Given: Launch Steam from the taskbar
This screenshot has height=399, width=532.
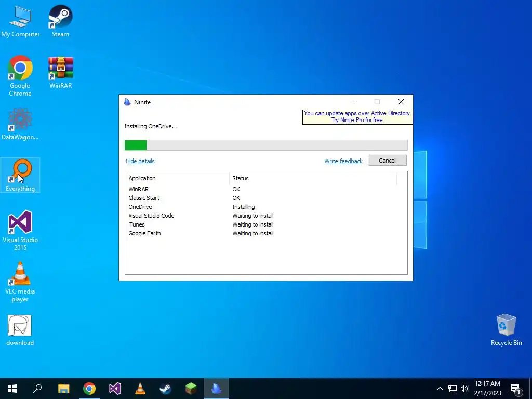Looking at the screenshot, I should [x=166, y=389].
